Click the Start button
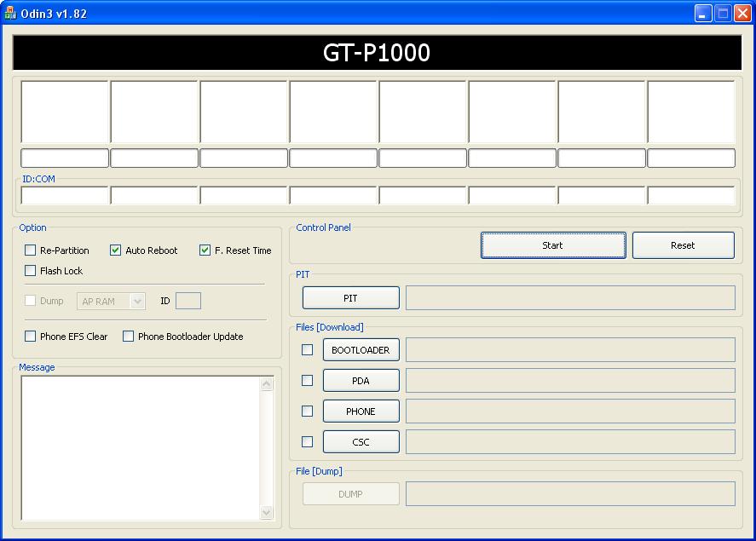Image resolution: width=756 pixels, height=541 pixels. (x=553, y=245)
